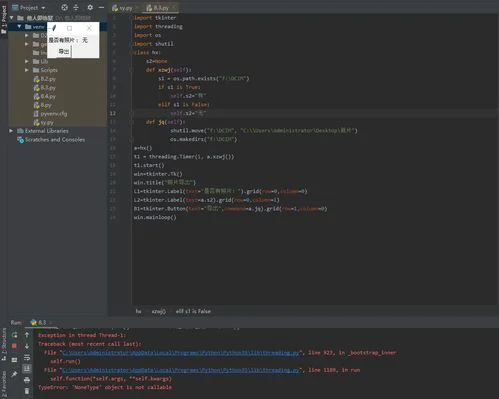Click breadcrumb 'elif s1 is False'

193,311
